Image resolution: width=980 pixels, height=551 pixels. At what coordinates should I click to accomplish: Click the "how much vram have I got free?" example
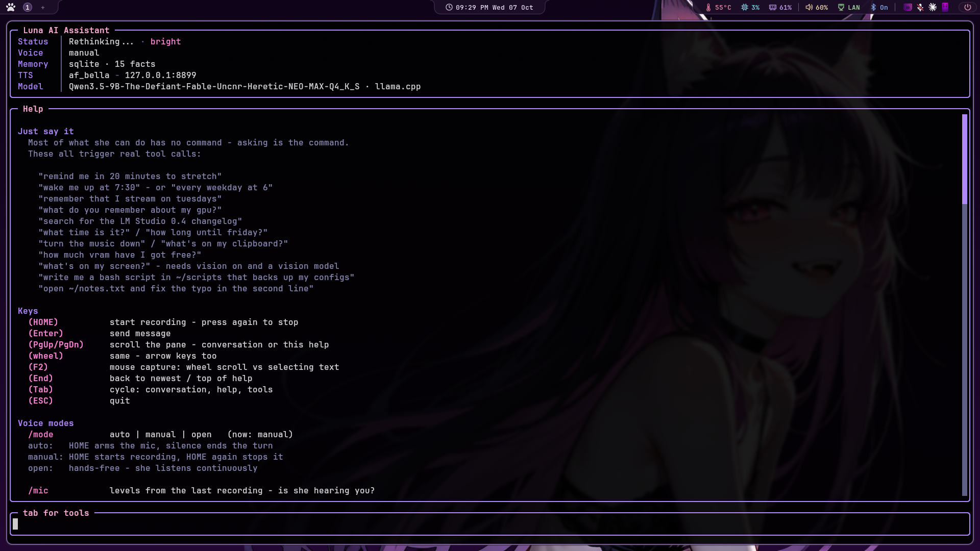pos(120,255)
